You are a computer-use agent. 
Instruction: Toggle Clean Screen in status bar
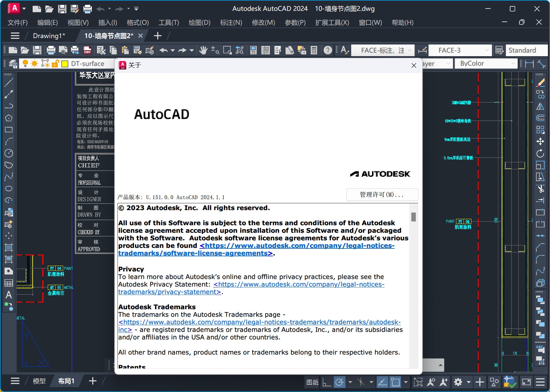coord(526,382)
